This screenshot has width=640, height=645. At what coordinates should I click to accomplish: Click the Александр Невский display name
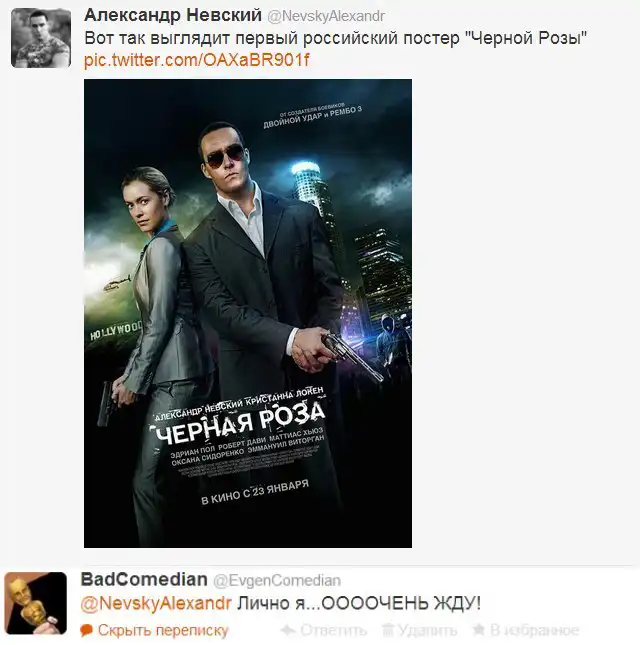(x=173, y=15)
